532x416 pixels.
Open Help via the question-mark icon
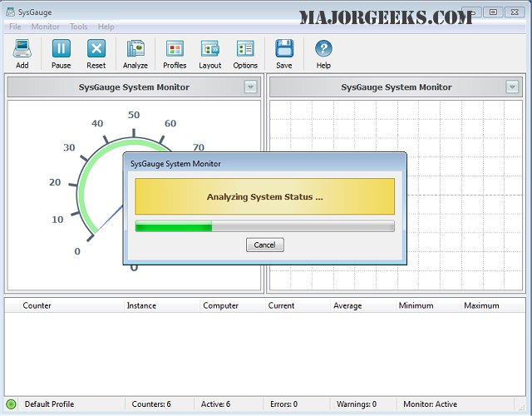(323, 48)
